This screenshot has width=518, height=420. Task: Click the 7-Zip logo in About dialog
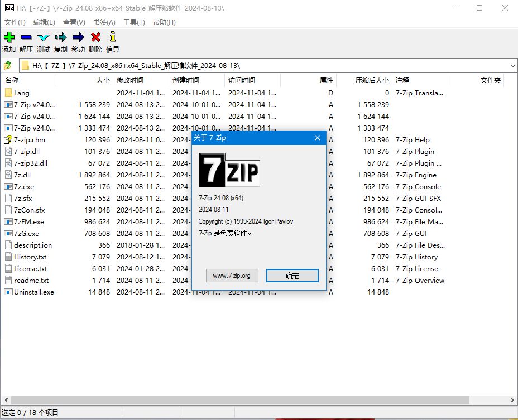click(x=229, y=170)
